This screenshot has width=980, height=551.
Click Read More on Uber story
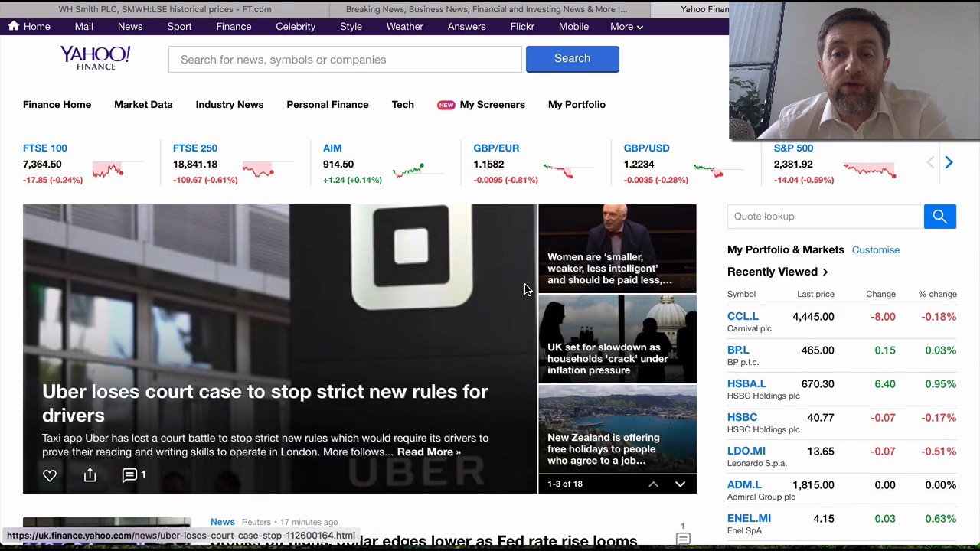coord(429,452)
